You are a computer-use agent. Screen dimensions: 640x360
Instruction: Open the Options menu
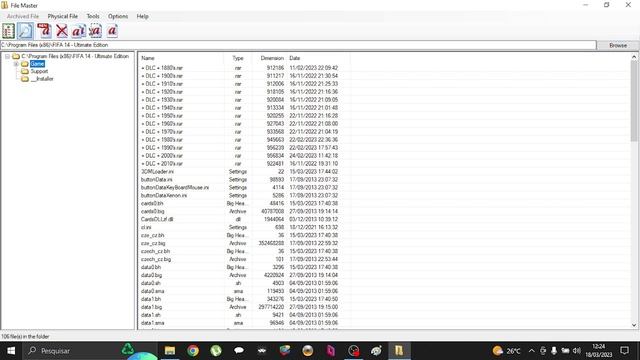118,16
